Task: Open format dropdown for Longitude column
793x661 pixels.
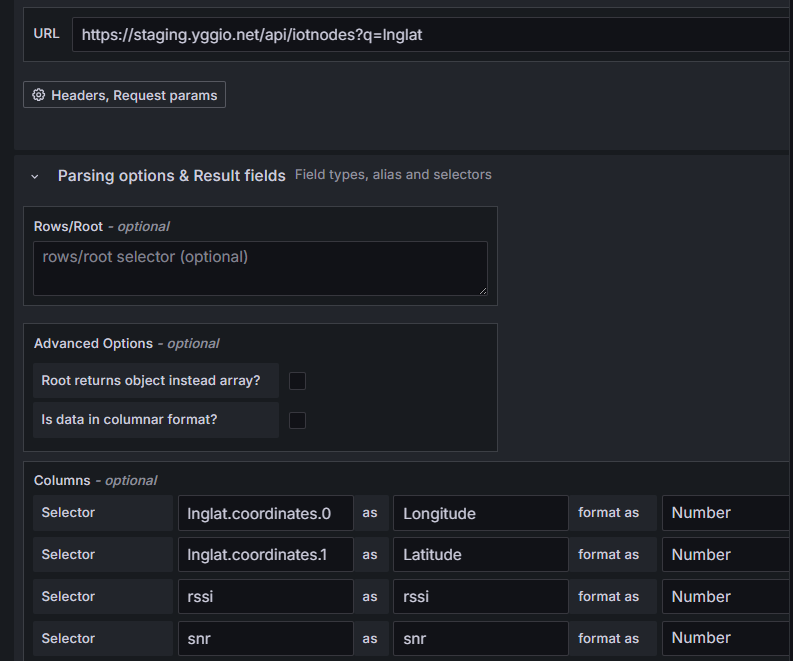Action: [x=726, y=513]
